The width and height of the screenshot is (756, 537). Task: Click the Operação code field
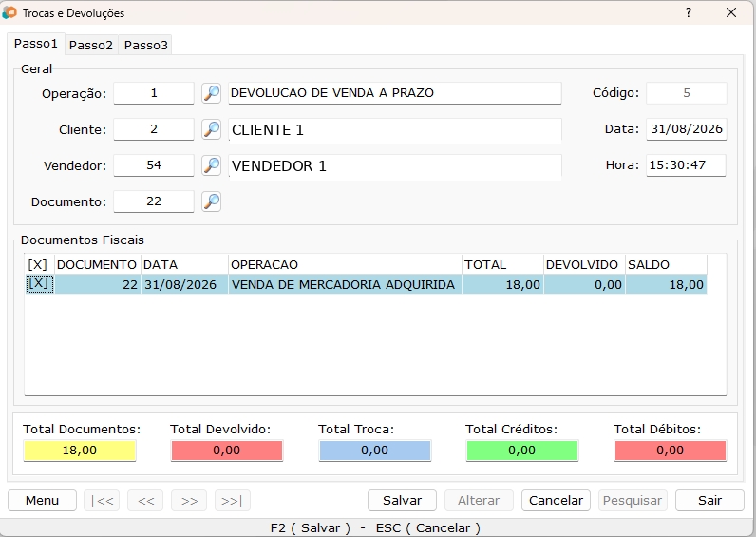(154, 93)
